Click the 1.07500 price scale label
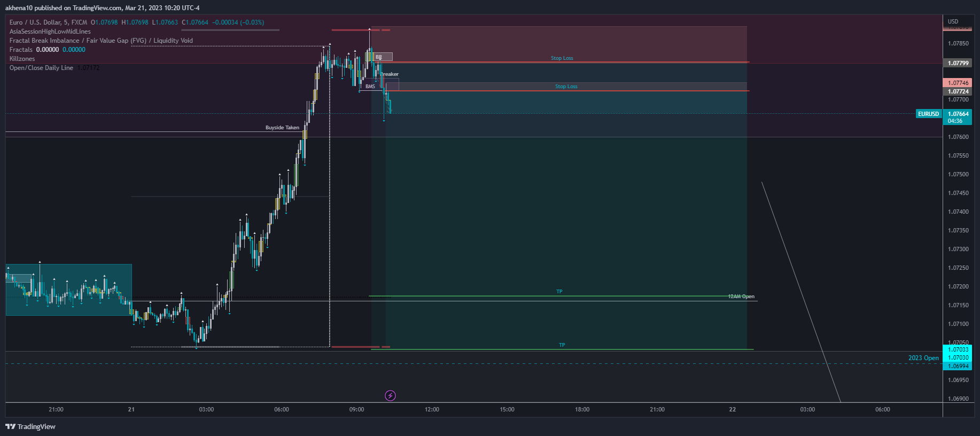Image resolution: width=980 pixels, height=436 pixels. tap(958, 174)
